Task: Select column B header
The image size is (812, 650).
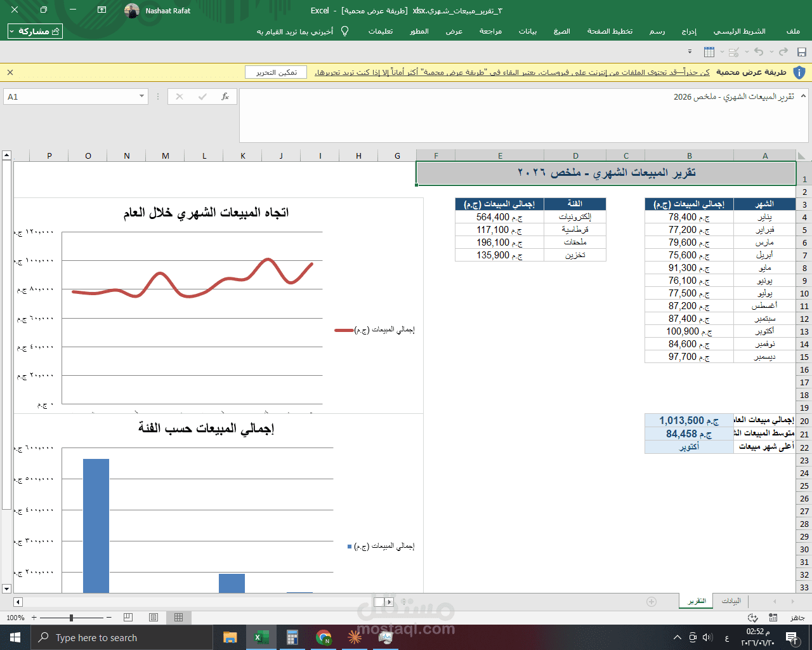Action: click(x=690, y=156)
